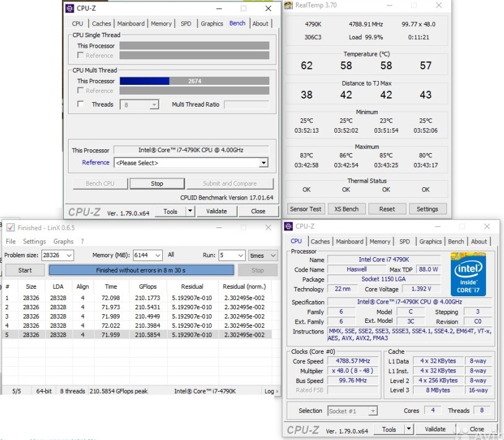Click '210.5854 GFlops peak' status entry
The height and width of the screenshot is (440, 504).
119,391
